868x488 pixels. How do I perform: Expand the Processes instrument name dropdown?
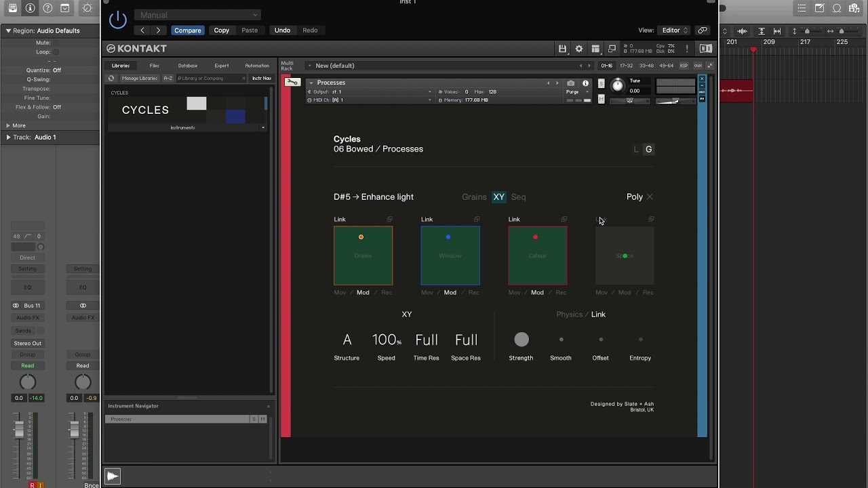click(x=311, y=83)
